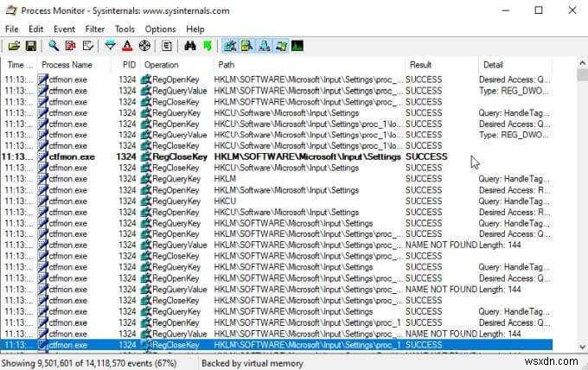This screenshot has height=370, width=588.
Task: Select RegCloseKey row for HKCU\Software\Microsoft\Input\Settings
Action: 276,168
